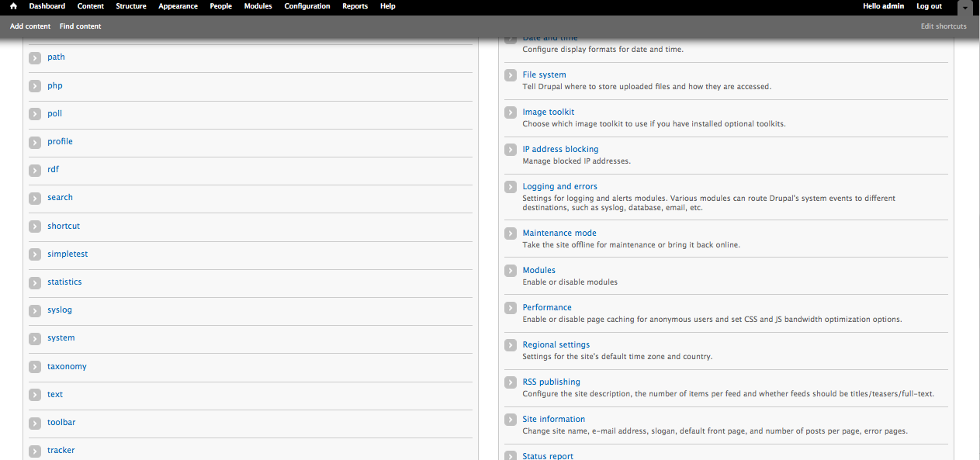
Task: Open the Structure menu
Action: (130, 6)
